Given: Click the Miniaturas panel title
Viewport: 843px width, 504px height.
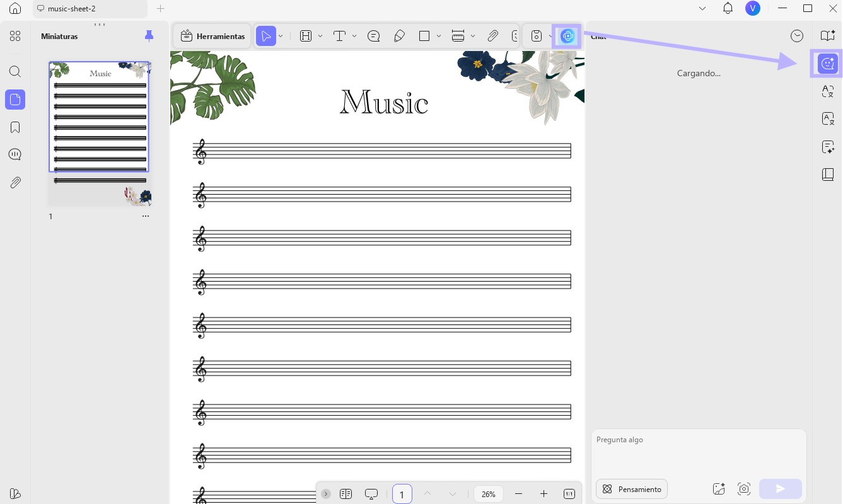Looking at the screenshot, I should [x=59, y=37].
